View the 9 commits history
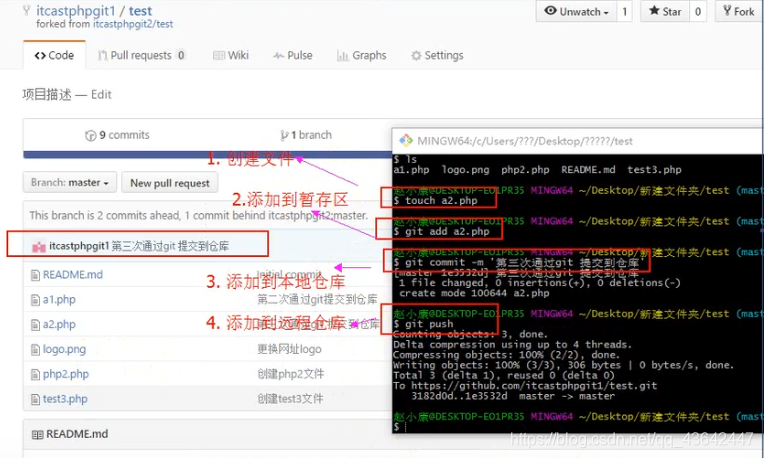 [x=117, y=135]
